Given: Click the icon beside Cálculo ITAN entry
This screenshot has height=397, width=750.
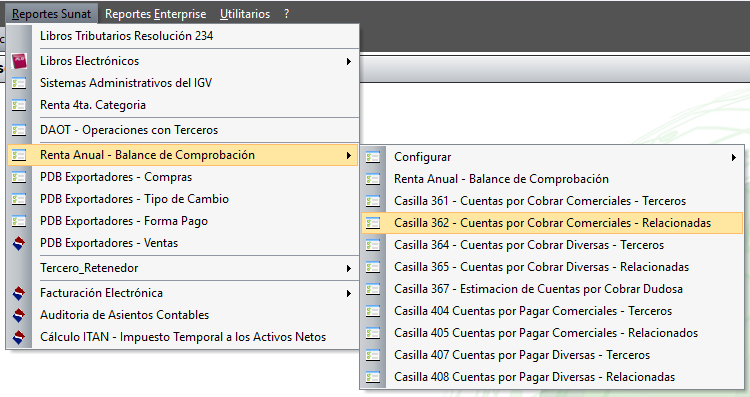Looking at the screenshot, I should [19, 337].
